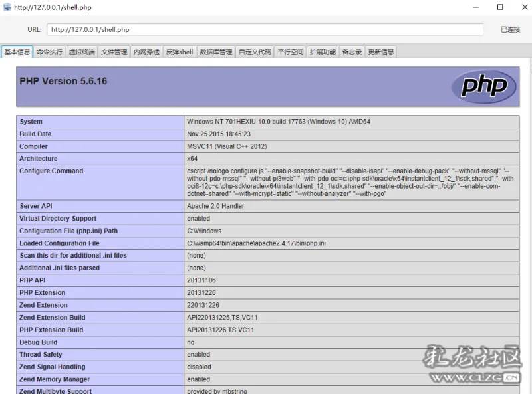Select the 'Zend Memory Manager' row label
532x394 pixels.
[x=55, y=379]
